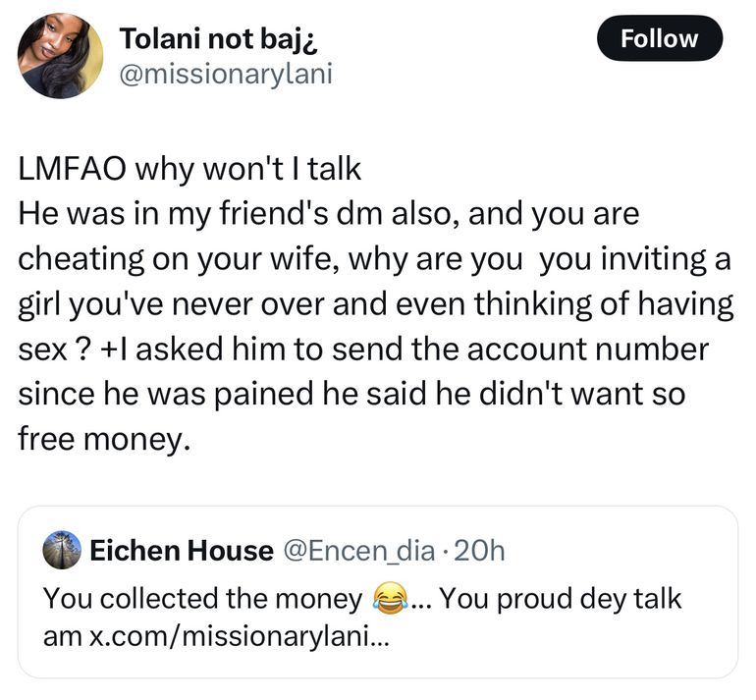Click "He was in my friend's dm" text

210,214
